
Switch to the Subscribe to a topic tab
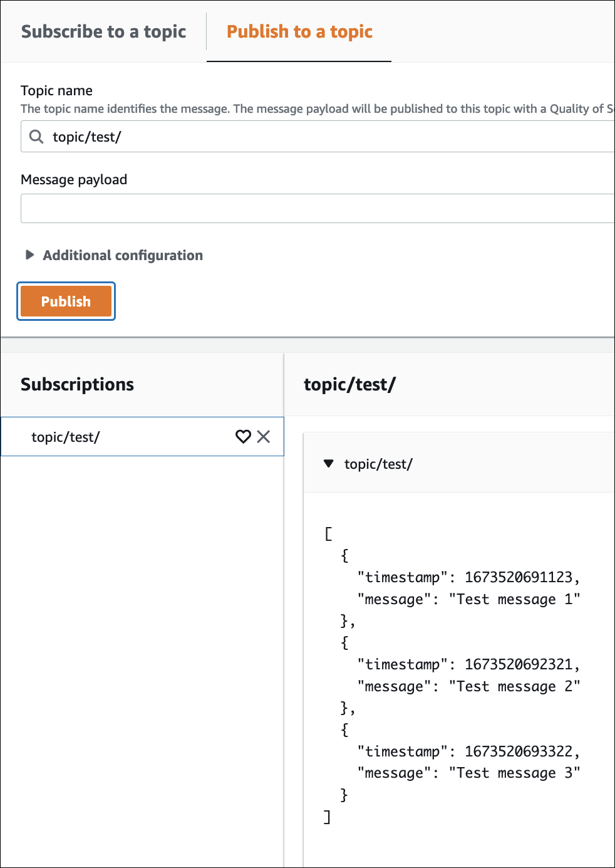point(103,31)
